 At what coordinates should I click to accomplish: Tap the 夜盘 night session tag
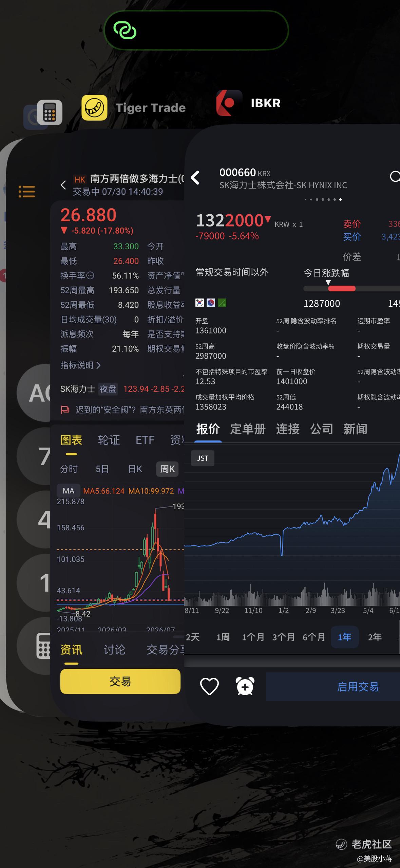tap(108, 389)
